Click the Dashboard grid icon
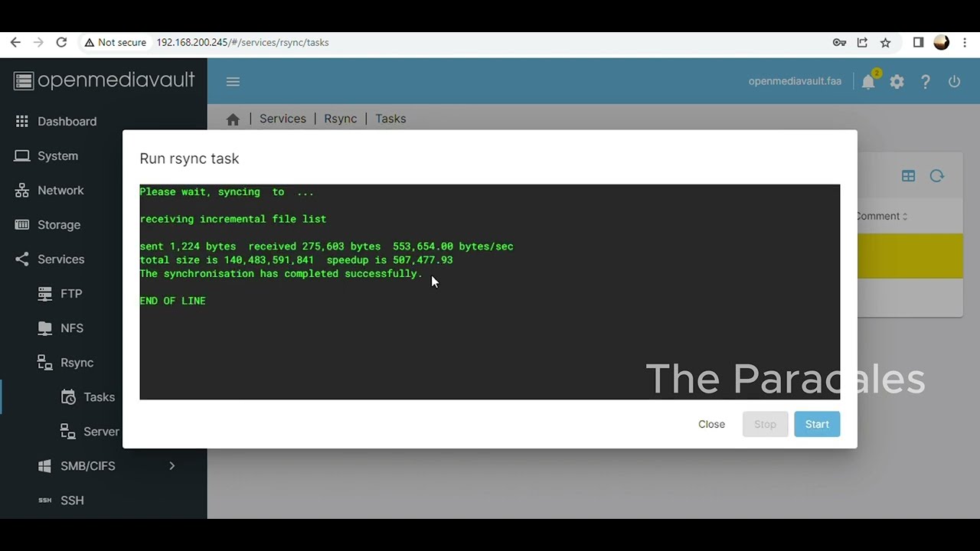 click(x=22, y=122)
